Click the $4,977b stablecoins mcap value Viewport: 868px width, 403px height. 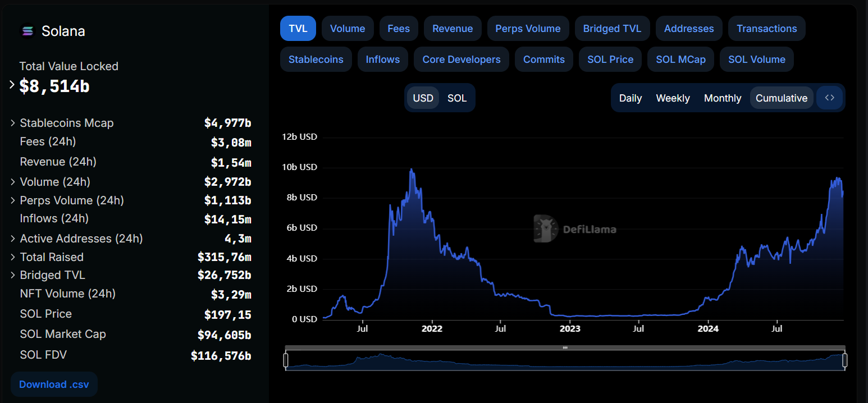click(227, 123)
